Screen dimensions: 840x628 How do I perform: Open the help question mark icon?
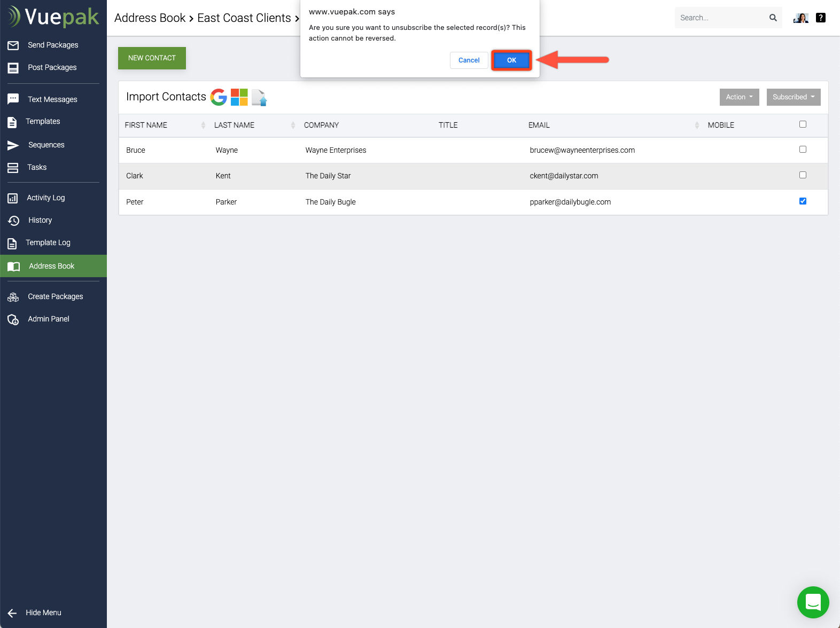point(821,18)
